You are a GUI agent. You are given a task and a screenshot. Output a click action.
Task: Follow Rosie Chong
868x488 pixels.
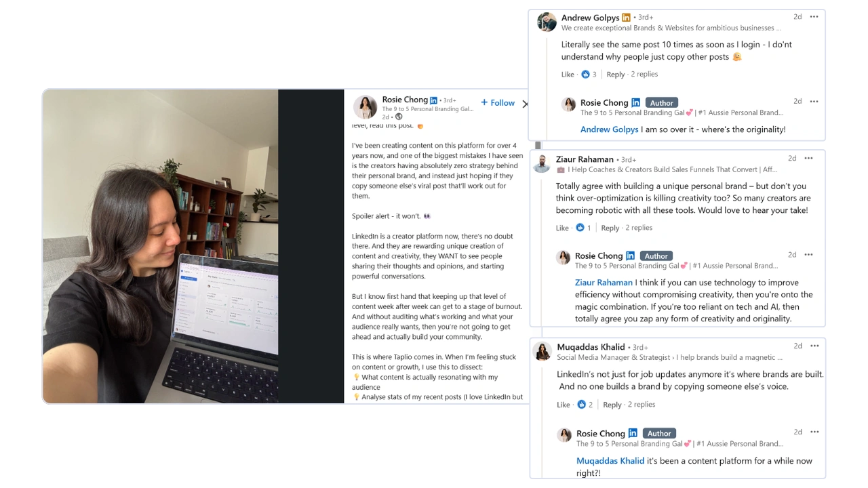(498, 103)
